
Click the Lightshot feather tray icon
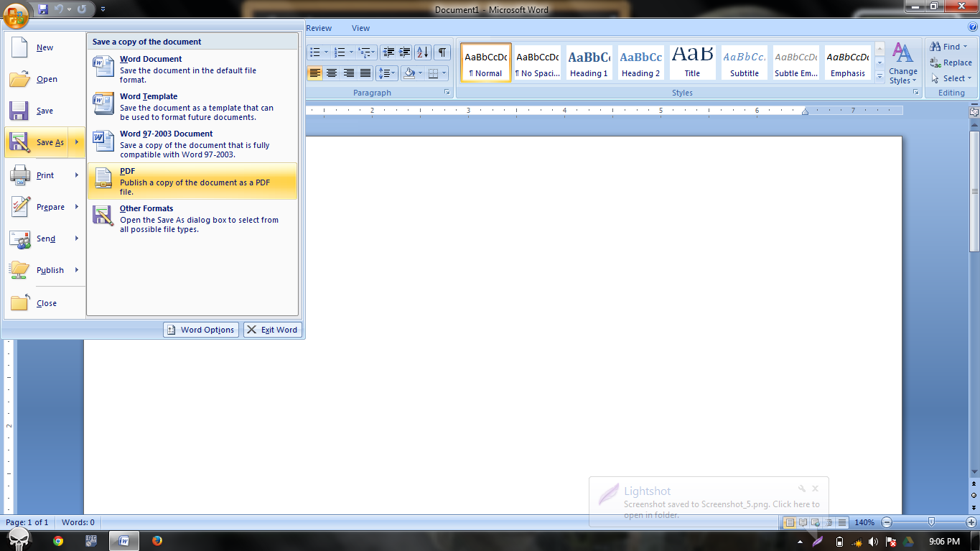pyautogui.click(x=818, y=541)
